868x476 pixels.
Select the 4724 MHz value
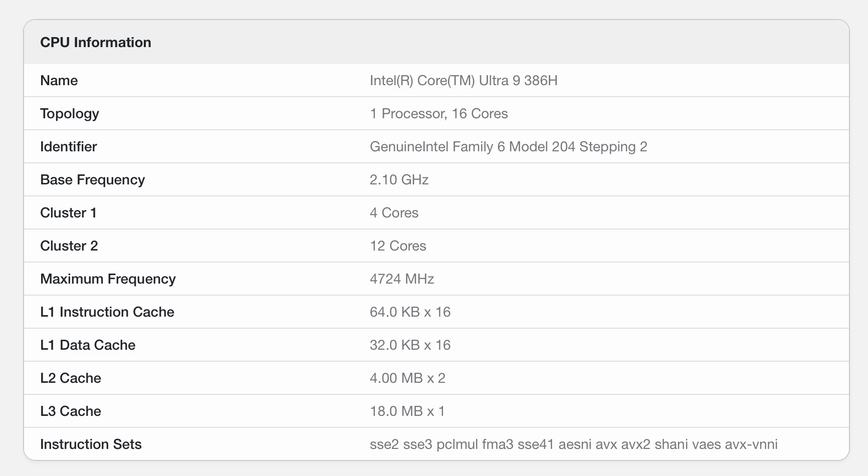401,279
